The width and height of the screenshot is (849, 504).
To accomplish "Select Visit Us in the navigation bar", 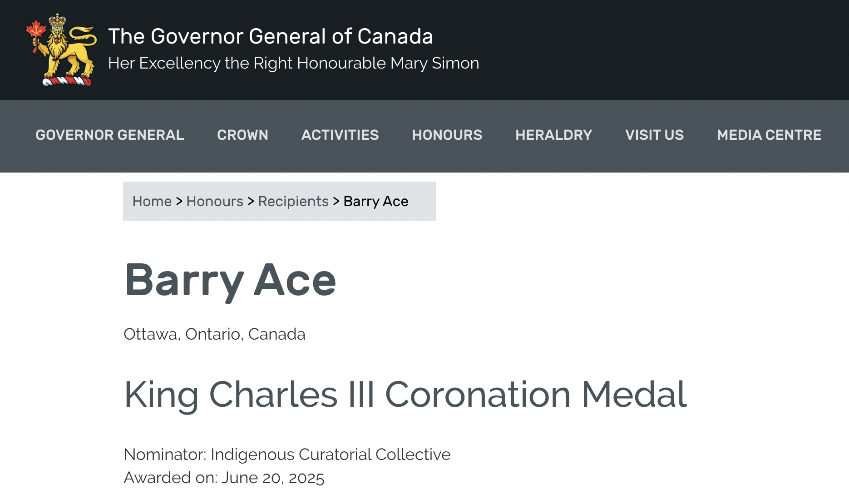I will (654, 135).
